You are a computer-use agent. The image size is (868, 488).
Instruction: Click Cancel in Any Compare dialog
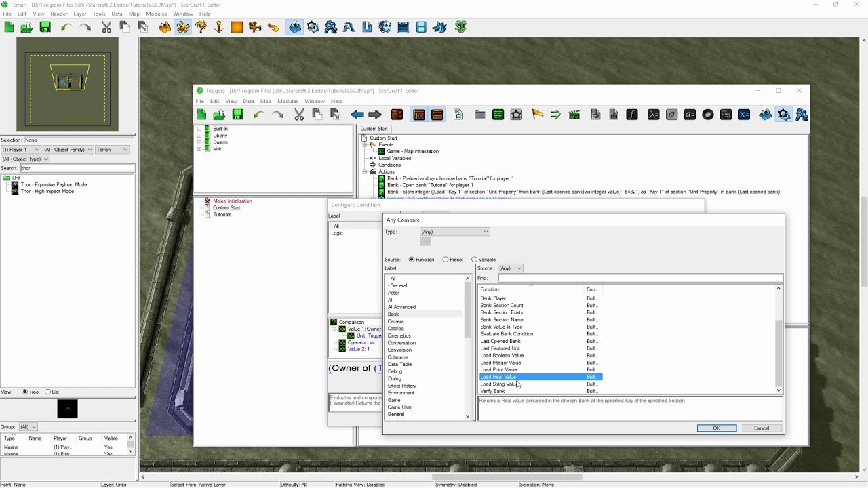click(x=762, y=428)
